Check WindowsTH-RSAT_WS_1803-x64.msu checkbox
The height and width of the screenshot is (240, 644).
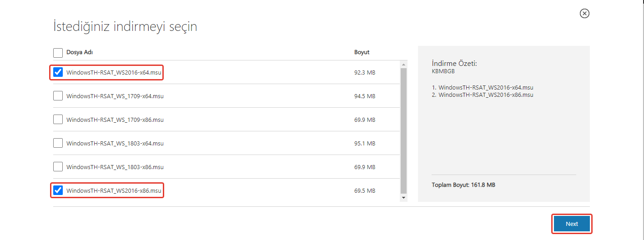58,143
